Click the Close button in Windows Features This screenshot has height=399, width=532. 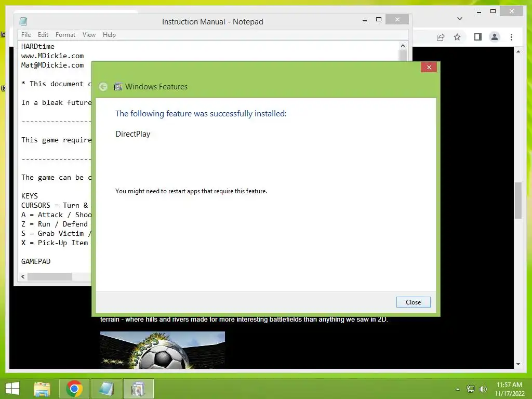coord(413,302)
